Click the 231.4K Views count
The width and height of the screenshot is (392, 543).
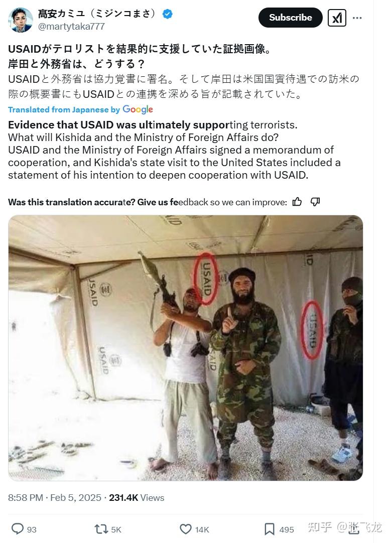137,498
